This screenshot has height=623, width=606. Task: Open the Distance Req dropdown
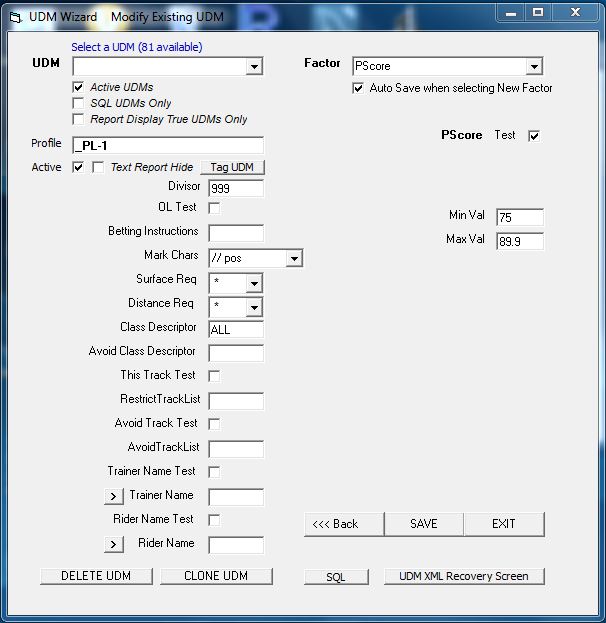pos(254,307)
